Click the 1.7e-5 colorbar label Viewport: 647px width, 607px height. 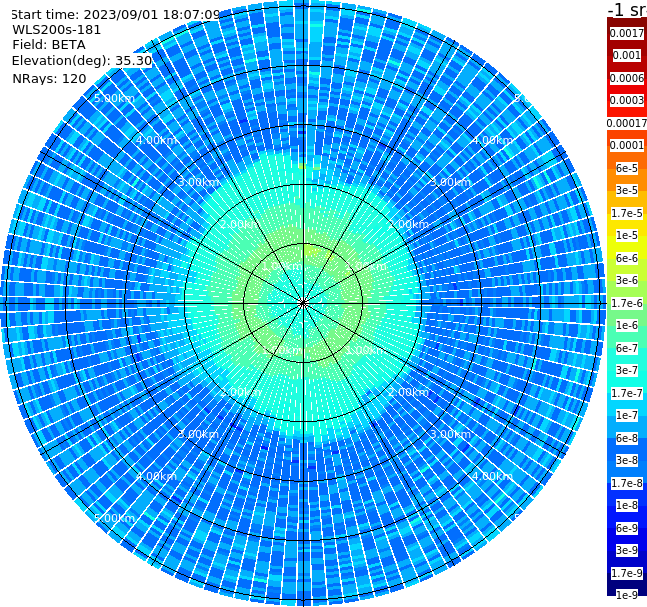627,213
